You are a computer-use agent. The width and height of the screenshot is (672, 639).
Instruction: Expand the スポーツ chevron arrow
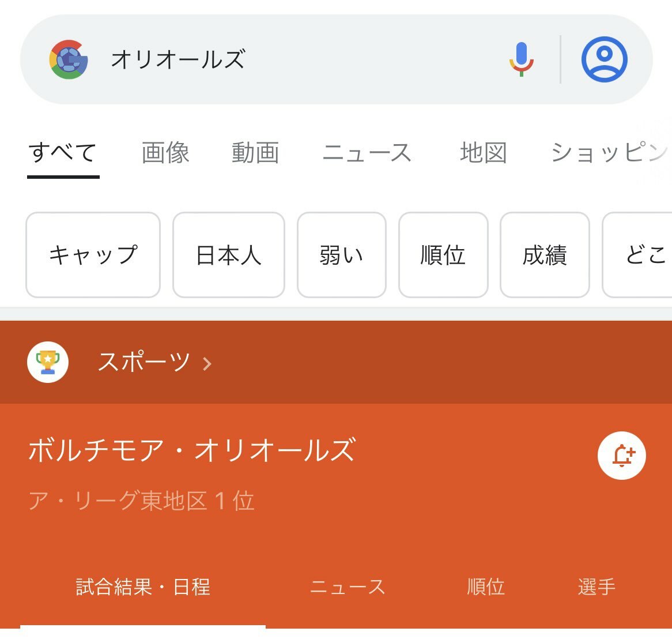[207, 364]
